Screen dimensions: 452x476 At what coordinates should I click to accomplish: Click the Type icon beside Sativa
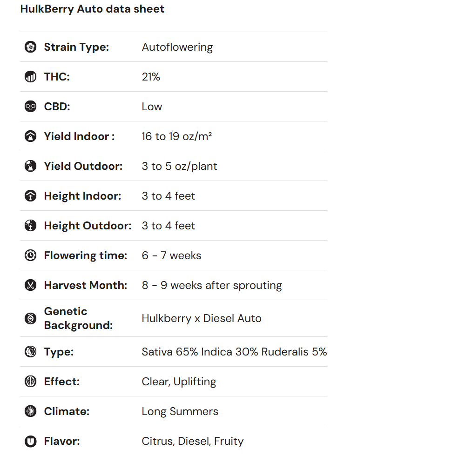coord(30,352)
